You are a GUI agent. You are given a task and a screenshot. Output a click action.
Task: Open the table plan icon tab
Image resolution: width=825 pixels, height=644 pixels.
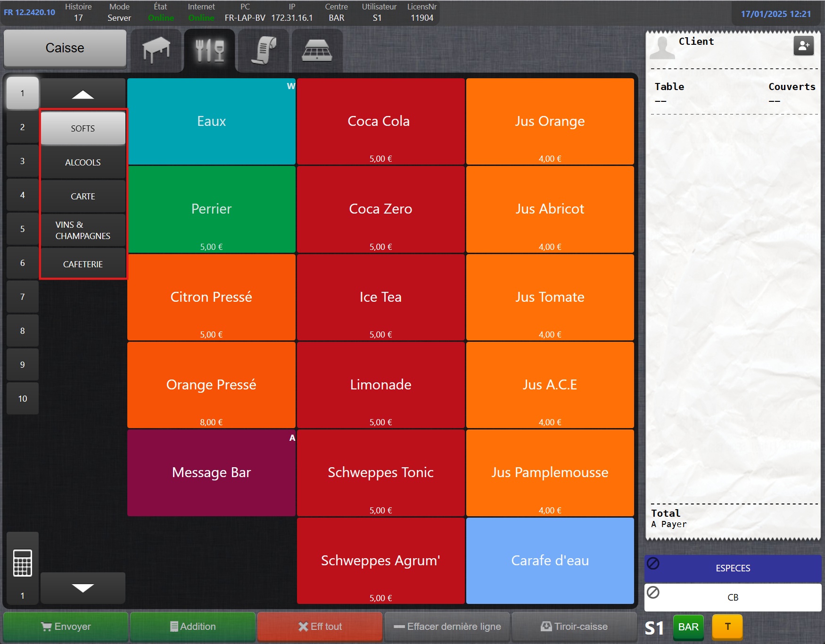[156, 50]
